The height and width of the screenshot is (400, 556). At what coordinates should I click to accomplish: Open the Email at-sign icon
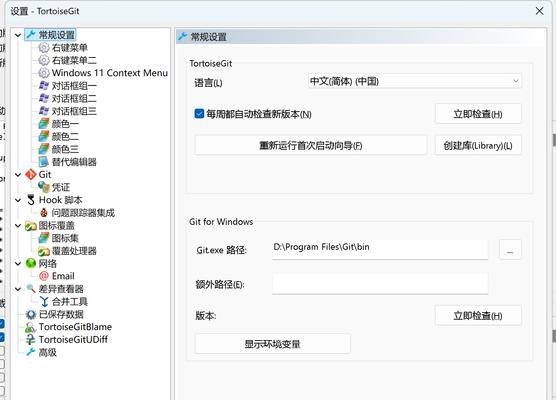pos(44,276)
